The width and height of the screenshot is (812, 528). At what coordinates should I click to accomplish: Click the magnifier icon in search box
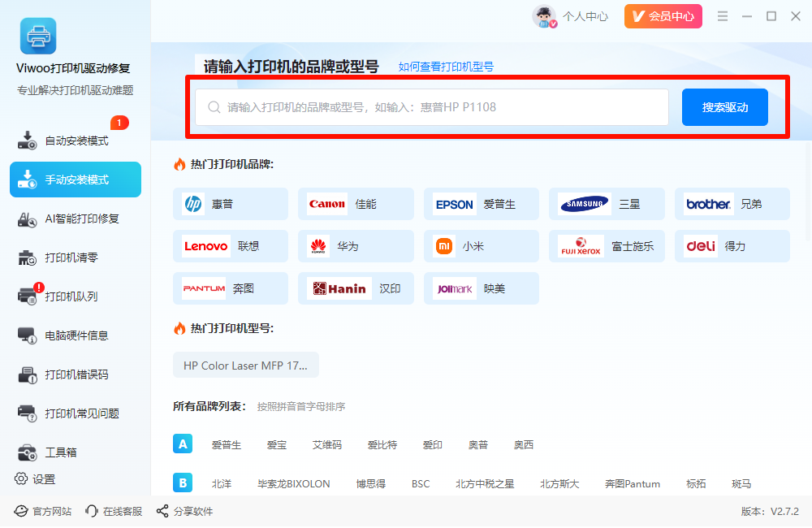click(214, 107)
